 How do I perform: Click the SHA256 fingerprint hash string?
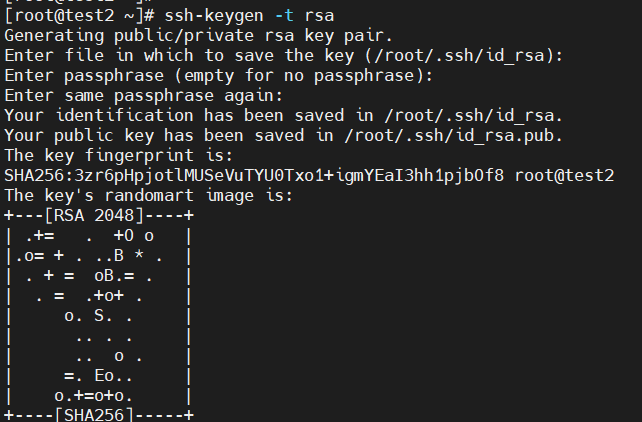click(254, 176)
